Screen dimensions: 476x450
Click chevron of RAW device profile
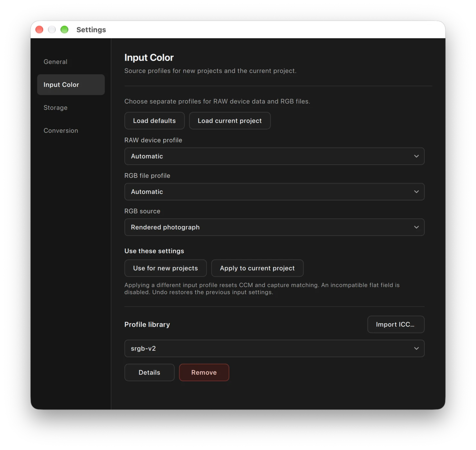[416, 156]
